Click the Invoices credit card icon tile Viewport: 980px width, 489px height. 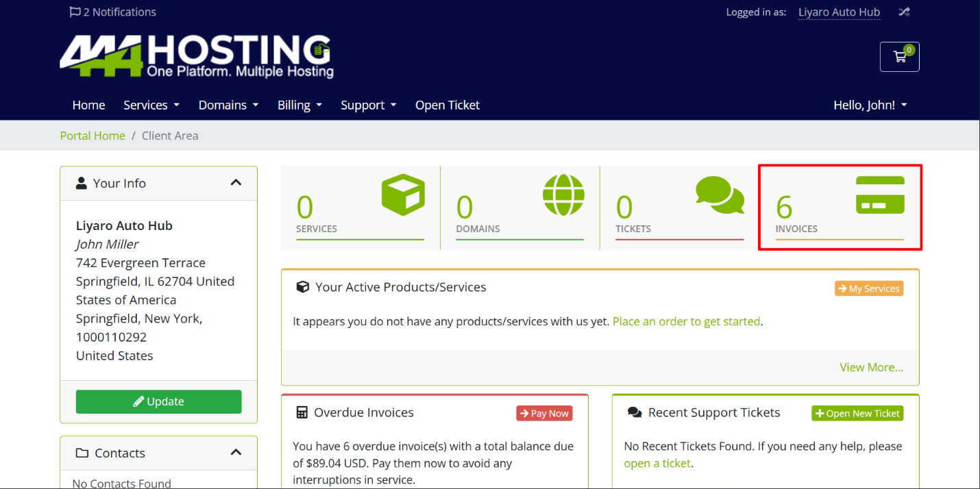[x=840, y=208]
